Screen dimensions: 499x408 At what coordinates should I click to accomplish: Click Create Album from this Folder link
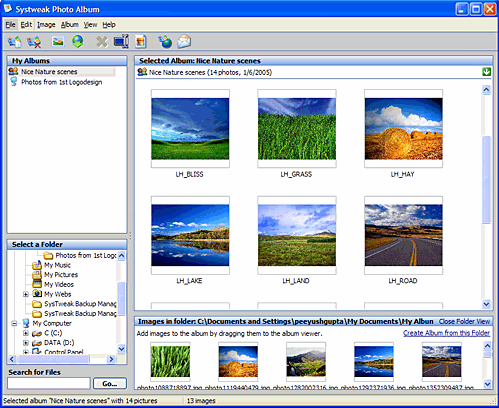(x=446, y=333)
